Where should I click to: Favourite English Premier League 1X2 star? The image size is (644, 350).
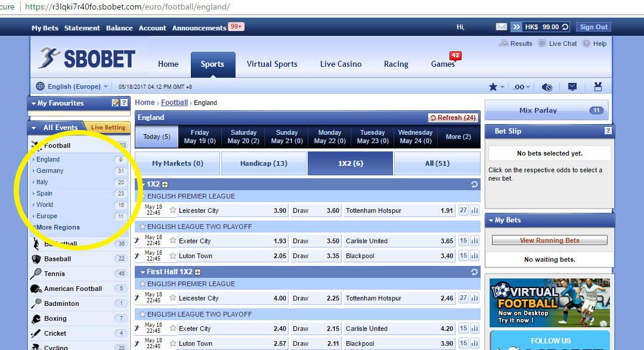click(143, 196)
